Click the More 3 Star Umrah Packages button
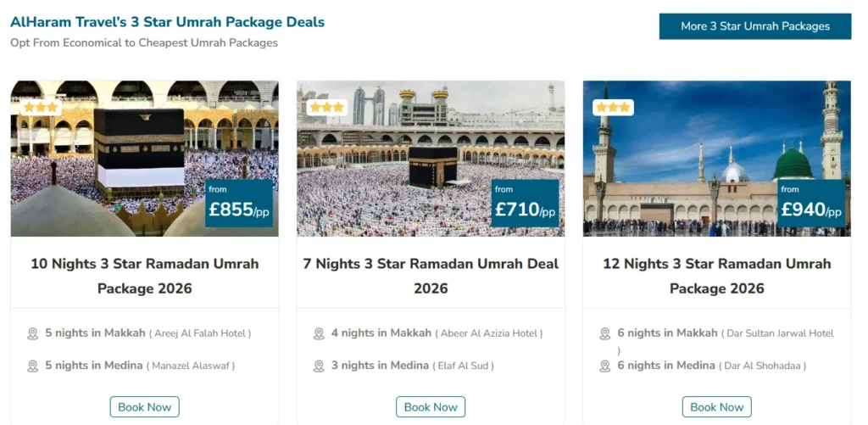The width and height of the screenshot is (868, 425). (755, 26)
